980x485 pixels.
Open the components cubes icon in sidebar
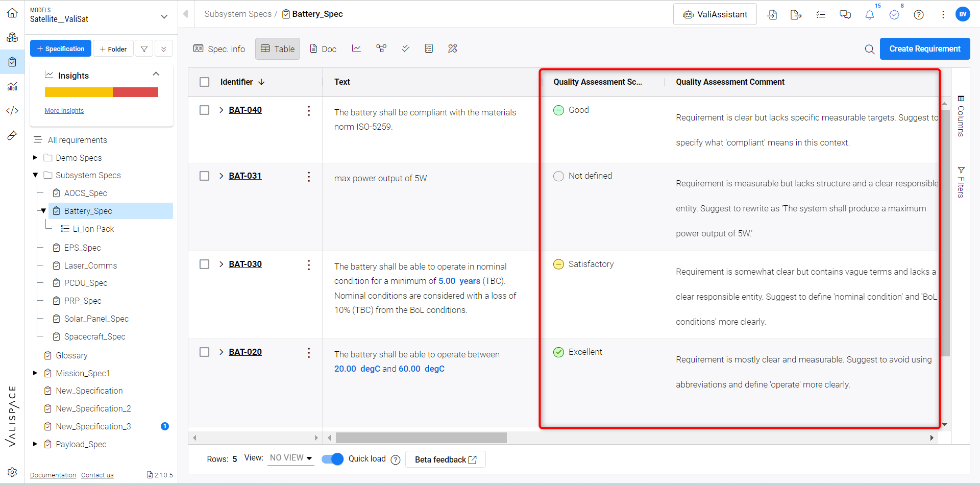pos(12,37)
